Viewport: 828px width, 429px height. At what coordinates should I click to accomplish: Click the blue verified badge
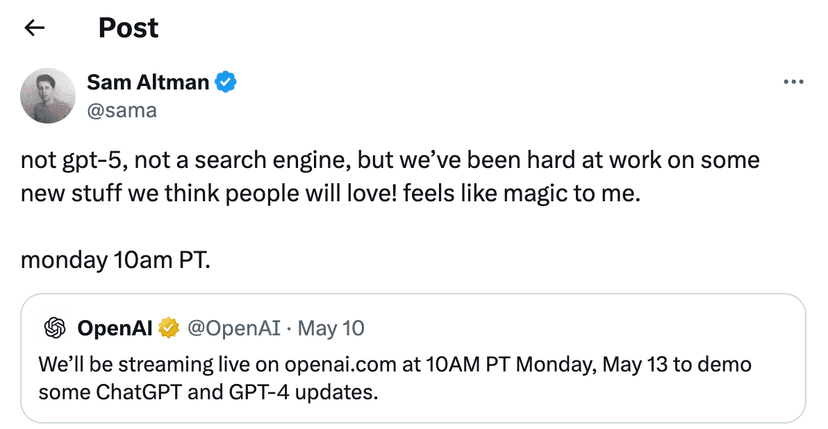coord(227,82)
